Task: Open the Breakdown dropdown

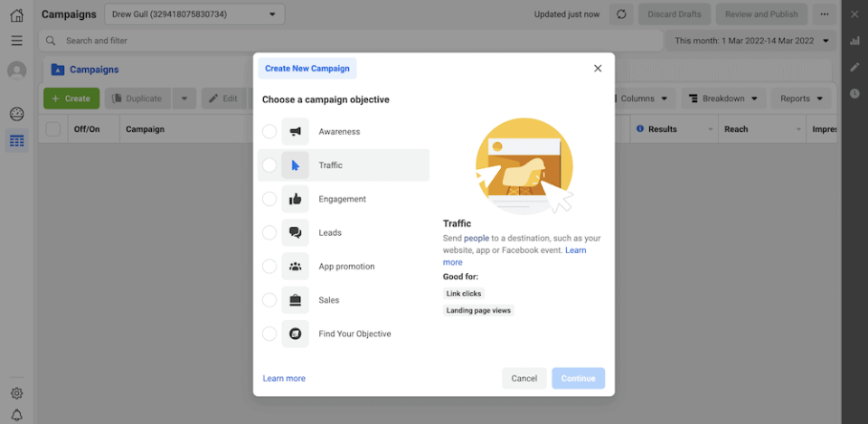Action: click(x=723, y=99)
